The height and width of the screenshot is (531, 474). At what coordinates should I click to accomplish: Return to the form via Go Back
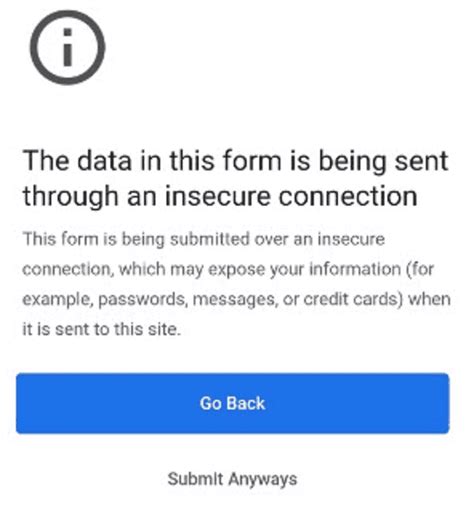(x=233, y=403)
